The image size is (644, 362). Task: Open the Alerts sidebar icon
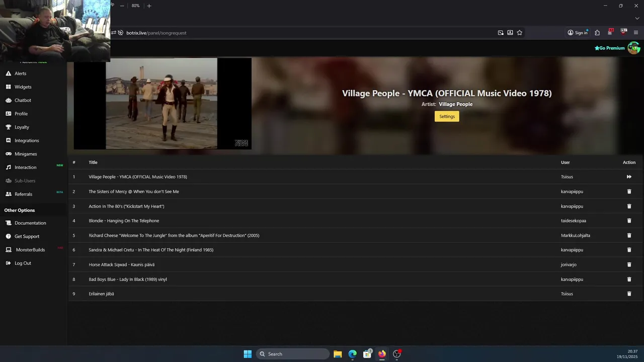(8, 73)
